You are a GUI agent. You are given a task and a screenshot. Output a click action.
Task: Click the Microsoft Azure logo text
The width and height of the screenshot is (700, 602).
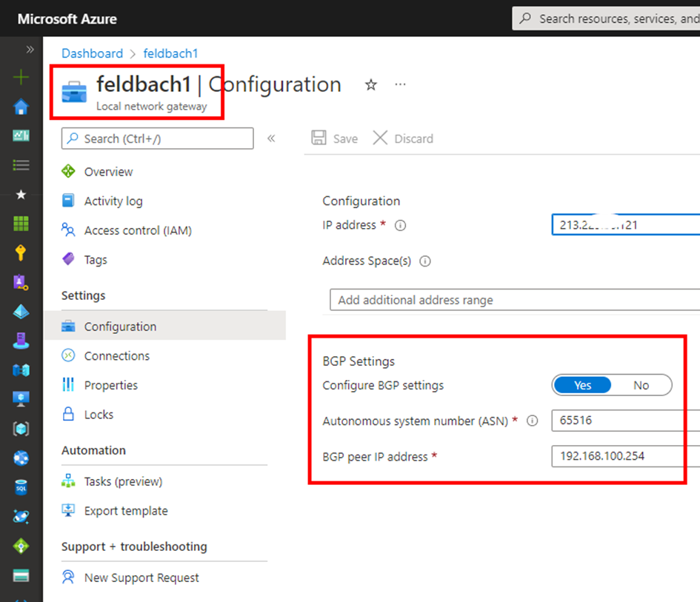point(67,19)
